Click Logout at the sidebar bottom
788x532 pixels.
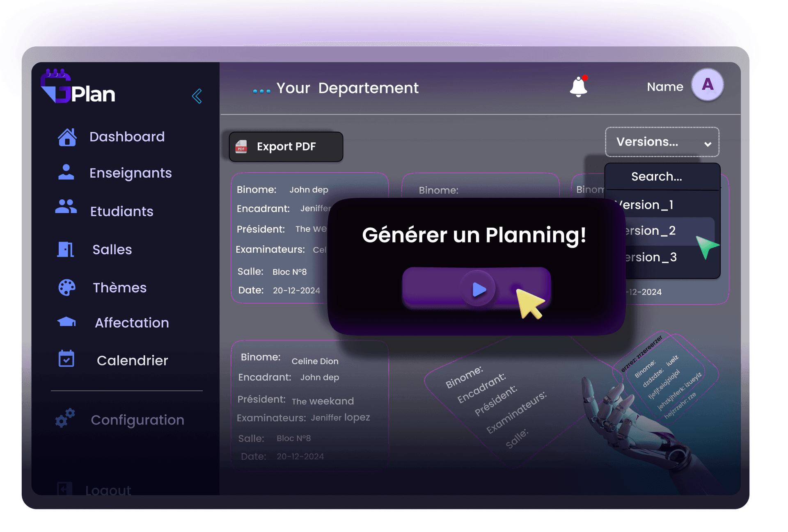click(x=108, y=489)
